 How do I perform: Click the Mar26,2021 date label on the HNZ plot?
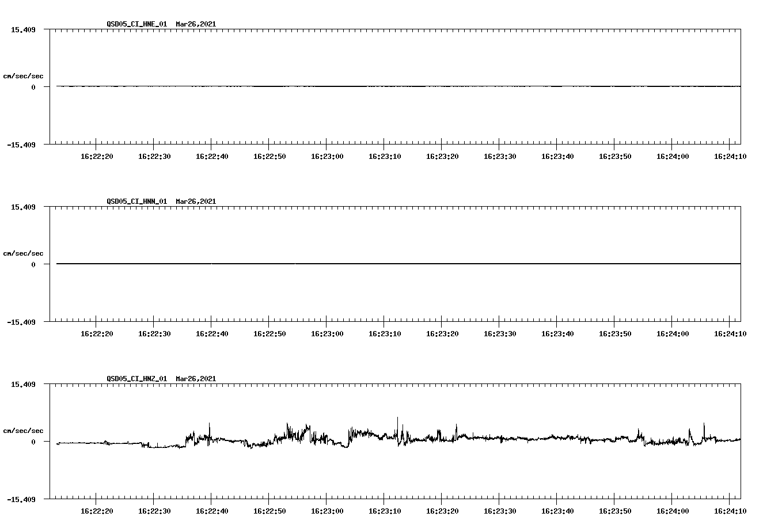click(195, 379)
